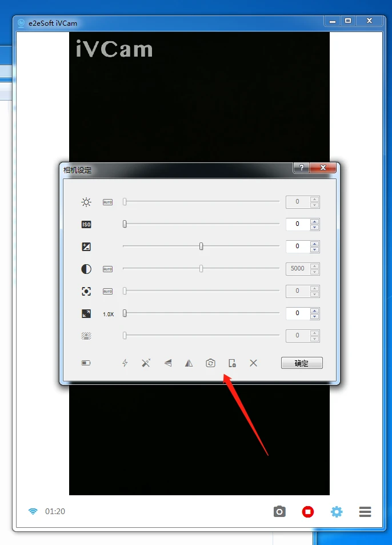Increase exposure compensation with up arrow
Image resolution: width=392 pixels, height=545 pixels.
click(315, 244)
